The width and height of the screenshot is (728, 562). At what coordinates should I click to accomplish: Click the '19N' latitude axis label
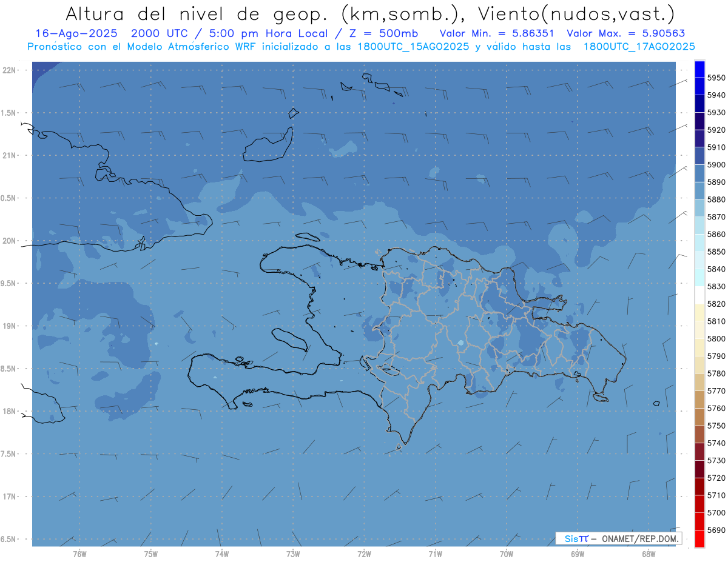click(x=10, y=326)
